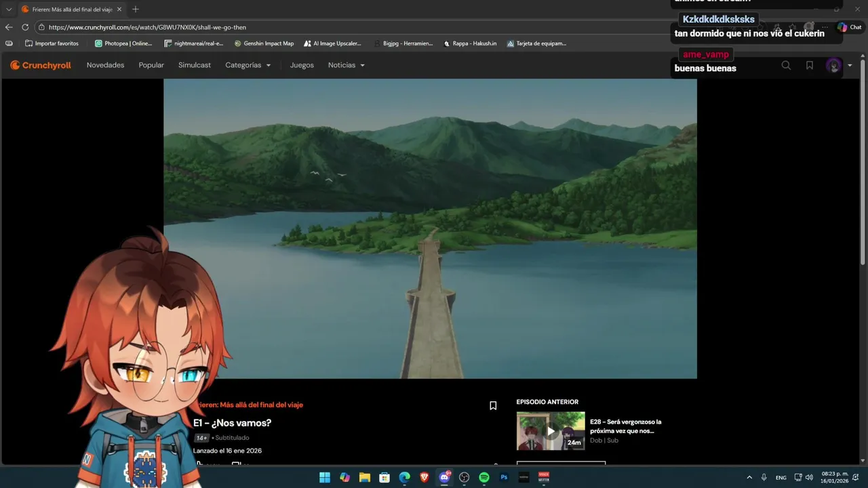868x488 pixels.
Task: Open Voicemeeter from the taskbar
Action: click(543, 477)
